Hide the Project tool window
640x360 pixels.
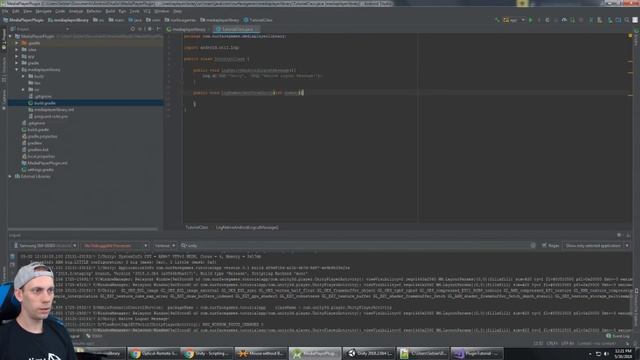[x=158, y=29]
